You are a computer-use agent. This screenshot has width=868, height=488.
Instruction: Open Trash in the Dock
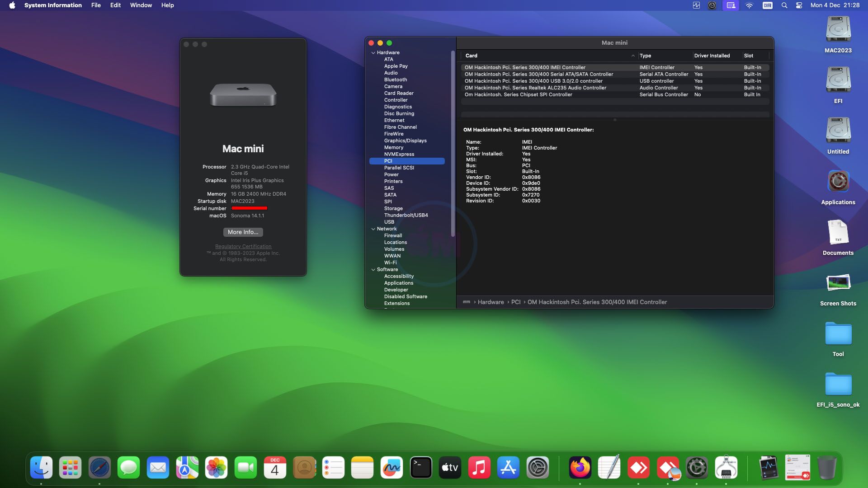click(x=827, y=468)
